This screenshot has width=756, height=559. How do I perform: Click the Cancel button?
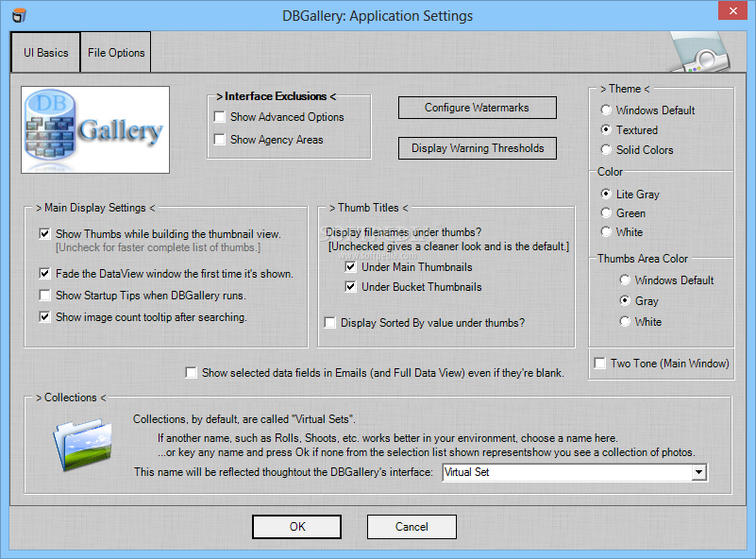coord(412,527)
